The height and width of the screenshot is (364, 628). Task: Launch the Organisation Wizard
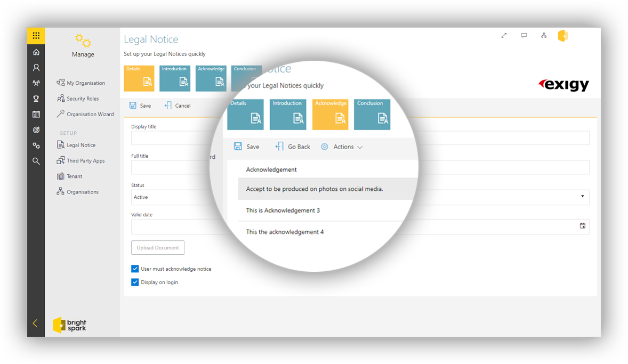pyautogui.click(x=85, y=114)
